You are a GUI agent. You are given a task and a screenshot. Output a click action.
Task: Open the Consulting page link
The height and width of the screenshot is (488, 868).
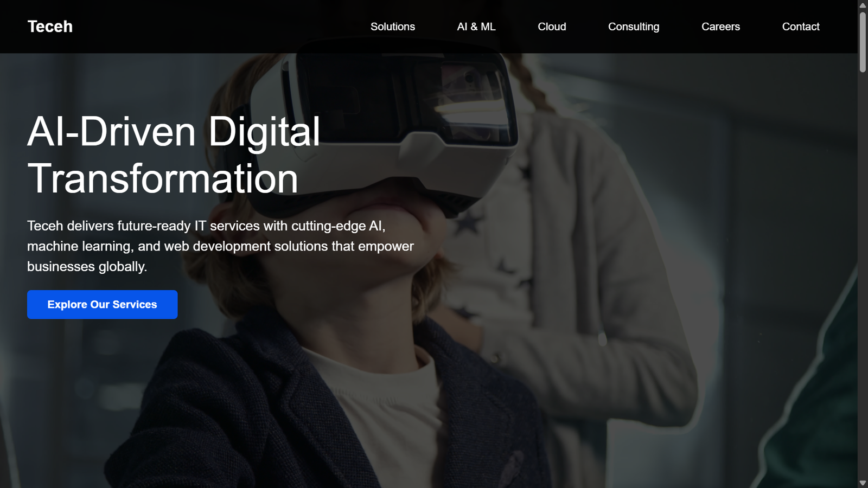click(633, 27)
